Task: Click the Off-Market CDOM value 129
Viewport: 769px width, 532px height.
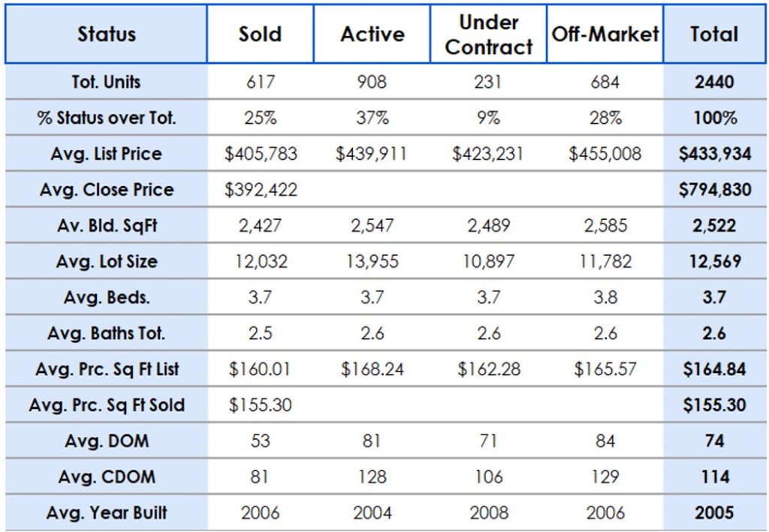Action: pyautogui.click(x=605, y=477)
